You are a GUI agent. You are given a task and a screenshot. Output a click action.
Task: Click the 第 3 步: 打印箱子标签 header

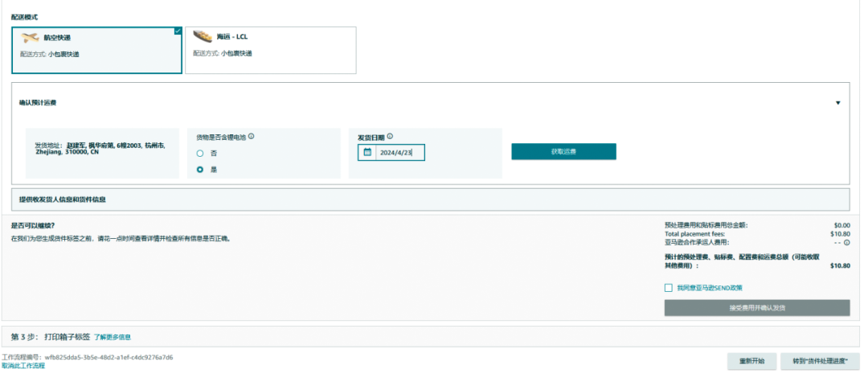coord(51,336)
